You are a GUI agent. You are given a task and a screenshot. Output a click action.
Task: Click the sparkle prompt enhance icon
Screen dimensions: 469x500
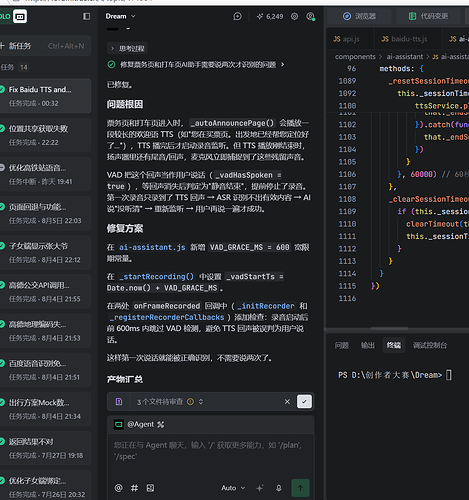260,488
